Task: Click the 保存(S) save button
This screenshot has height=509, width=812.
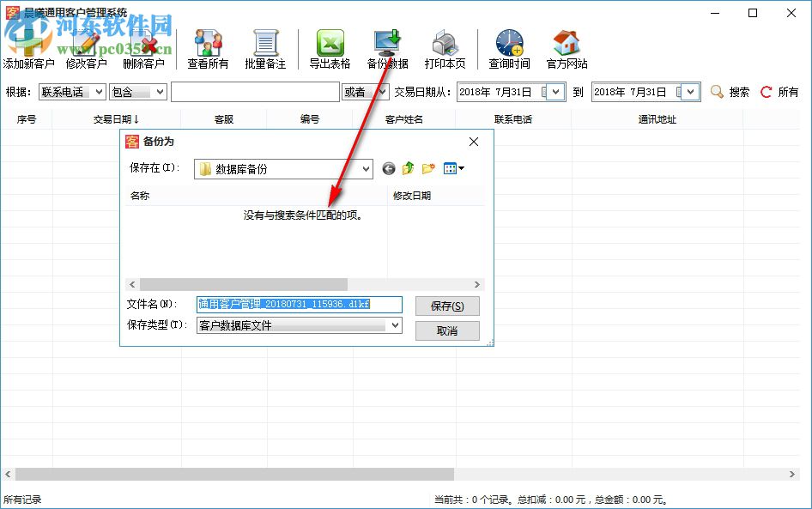Action: point(446,306)
